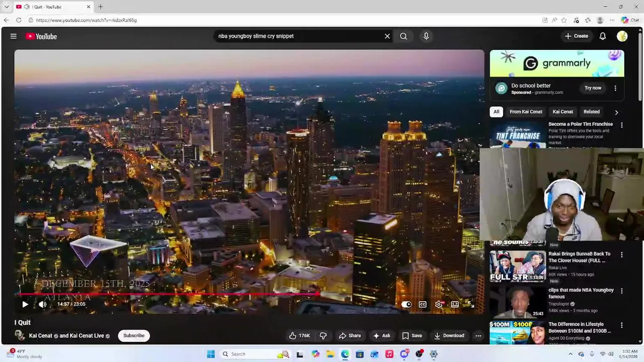Start voice search with microphone icon
The height and width of the screenshot is (362, 644).
point(426,36)
